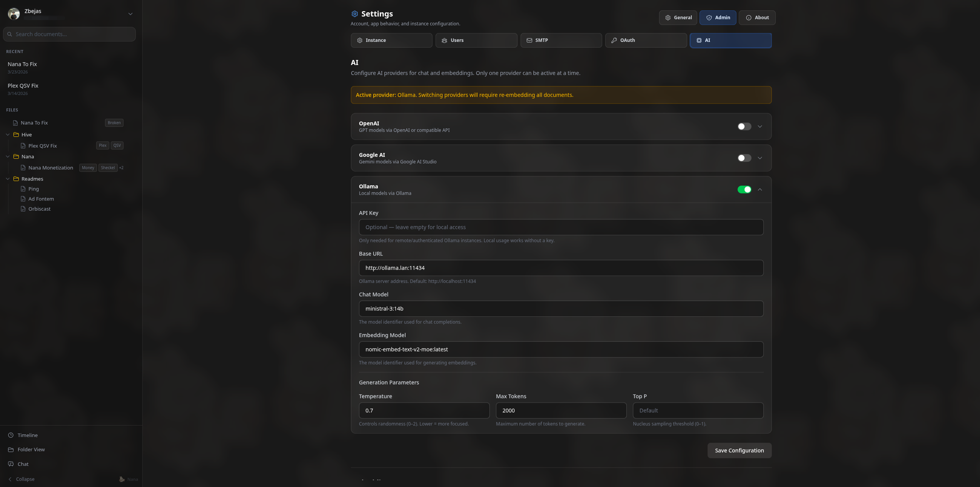Switch to the About settings tab
980x487 pixels.
click(x=757, y=18)
